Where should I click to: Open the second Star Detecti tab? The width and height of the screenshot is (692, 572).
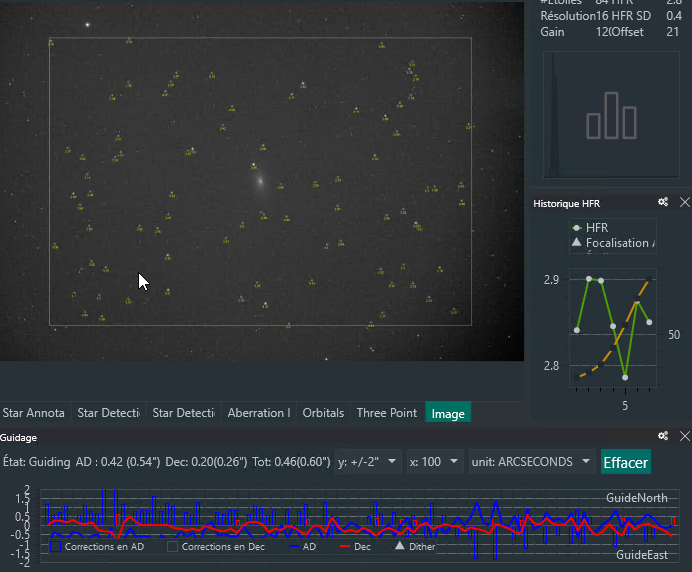[x=184, y=413]
